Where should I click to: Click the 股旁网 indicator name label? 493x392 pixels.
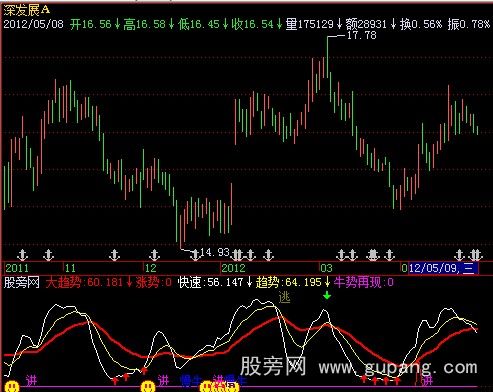[x=22, y=283]
